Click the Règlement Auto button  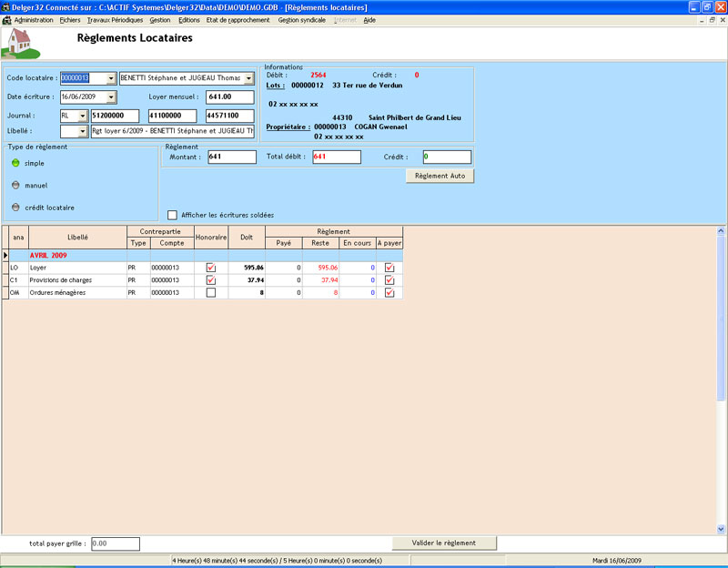(440, 176)
